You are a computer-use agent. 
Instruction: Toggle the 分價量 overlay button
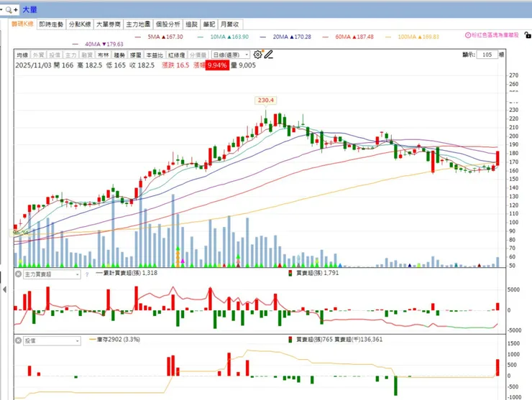pos(198,55)
